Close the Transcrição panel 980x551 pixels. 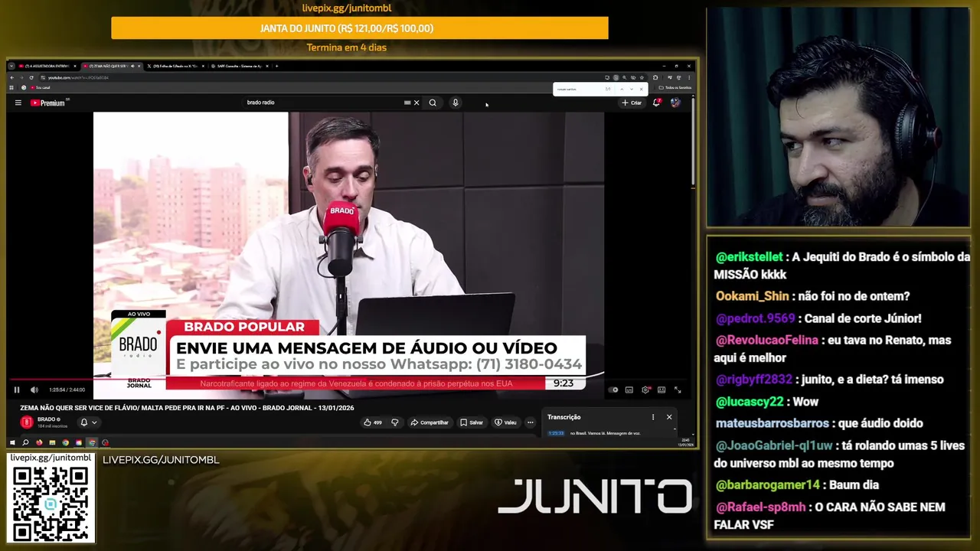click(669, 417)
